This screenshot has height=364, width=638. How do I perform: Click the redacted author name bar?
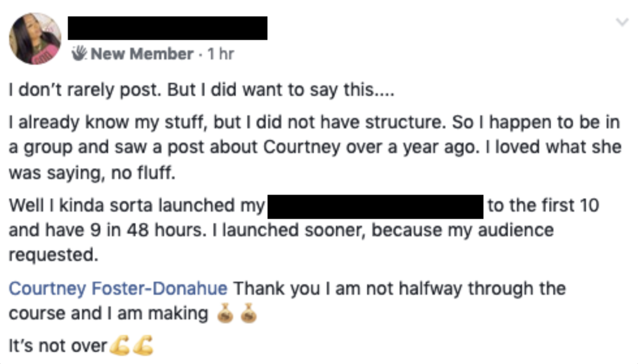pyautogui.click(x=168, y=28)
